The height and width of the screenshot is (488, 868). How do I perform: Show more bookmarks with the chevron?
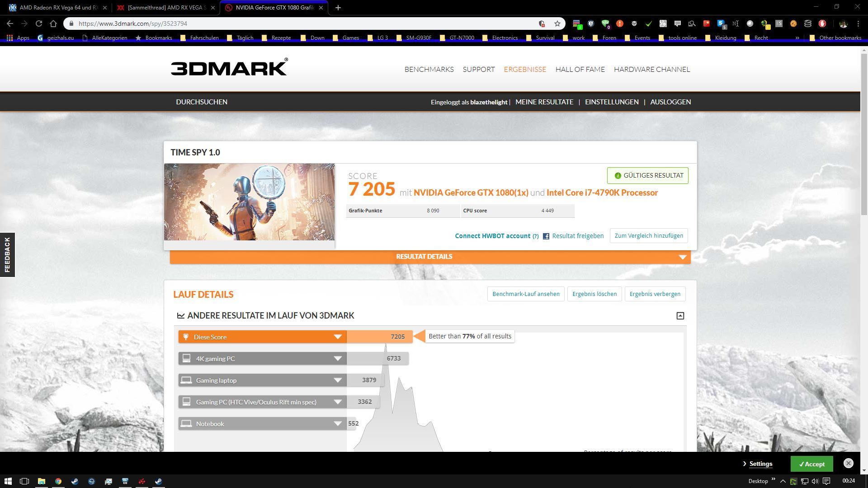[x=797, y=38]
